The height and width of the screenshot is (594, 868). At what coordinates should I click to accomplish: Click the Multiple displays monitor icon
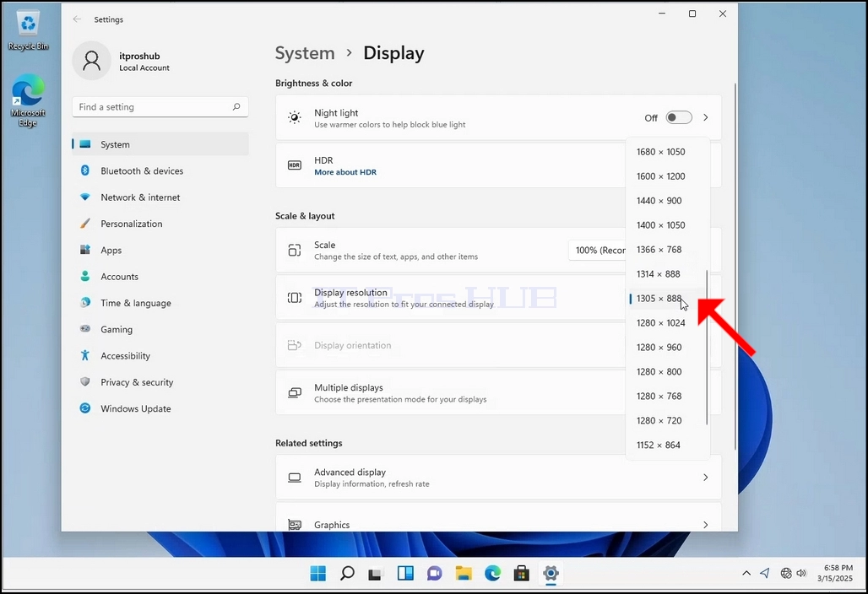(295, 392)
